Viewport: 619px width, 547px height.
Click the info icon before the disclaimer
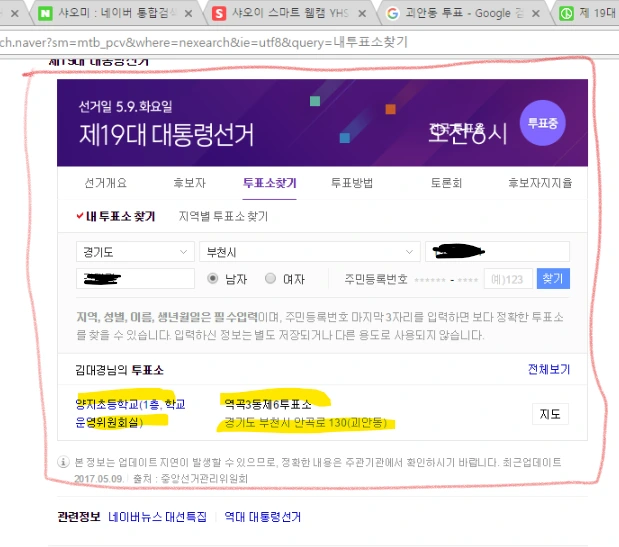(64, 462)
